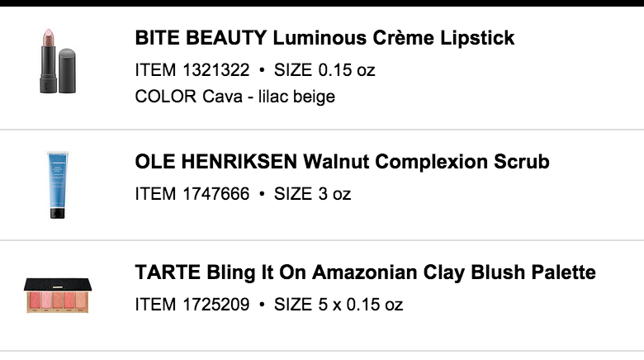Click bullet separator after ITEM 1725209
Viewport: 644px width, 360px height.
(262, 305)
